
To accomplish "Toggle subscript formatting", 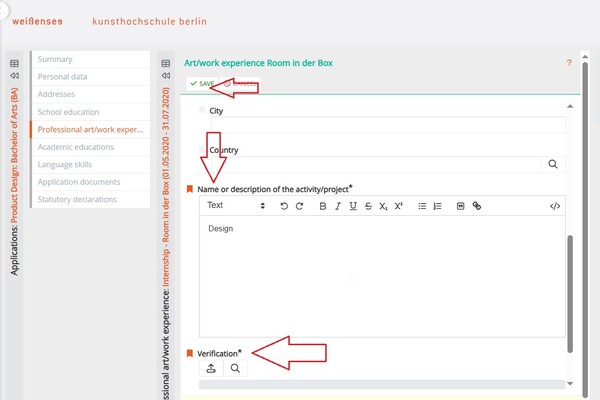I will 383,206.
